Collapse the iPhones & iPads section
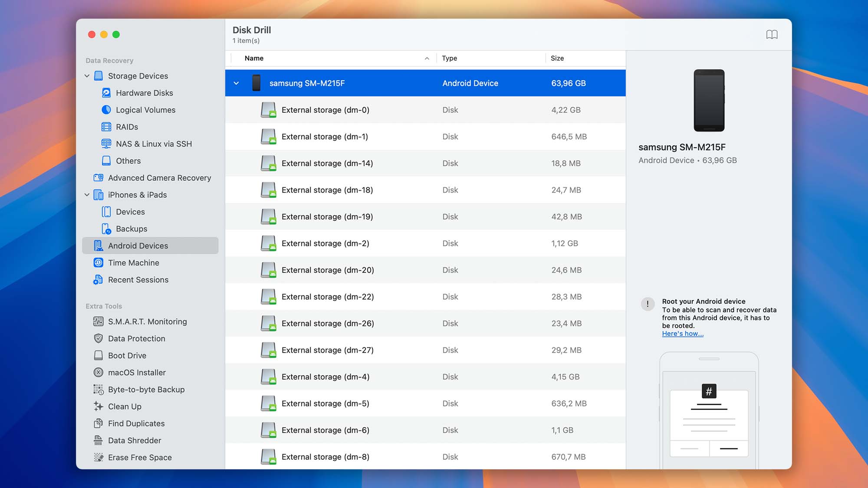This screenshot has height=488, width=868. (x=87, y=195)
